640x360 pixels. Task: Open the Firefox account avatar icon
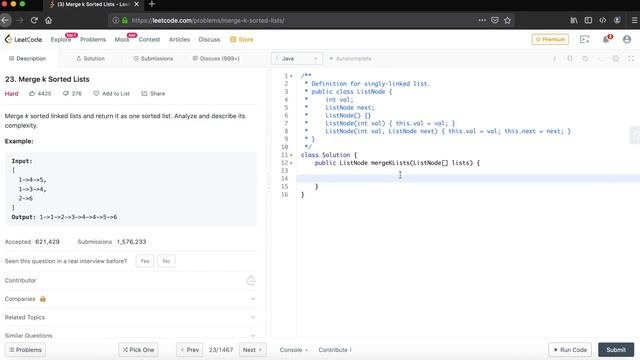pos(617,20)
